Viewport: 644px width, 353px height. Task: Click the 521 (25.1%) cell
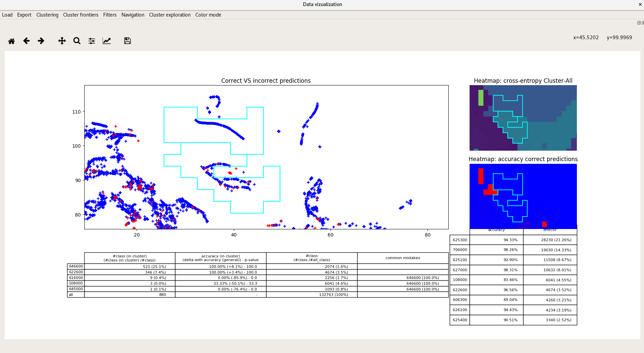coord(130,267)
